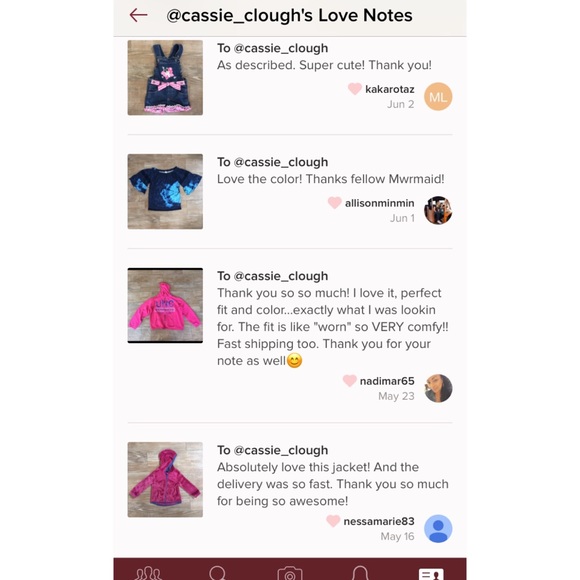This screenshot has width=580, height=580.
Task: Open the magenta fleece jacket thumbnail
Action: pyautogui.click(x=165, y=480)
